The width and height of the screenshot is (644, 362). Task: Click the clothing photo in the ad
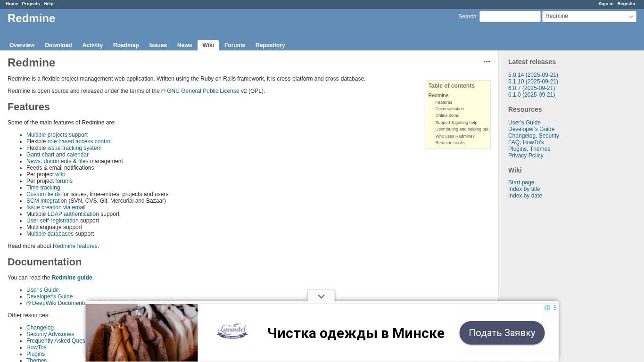tap(141, 333)
